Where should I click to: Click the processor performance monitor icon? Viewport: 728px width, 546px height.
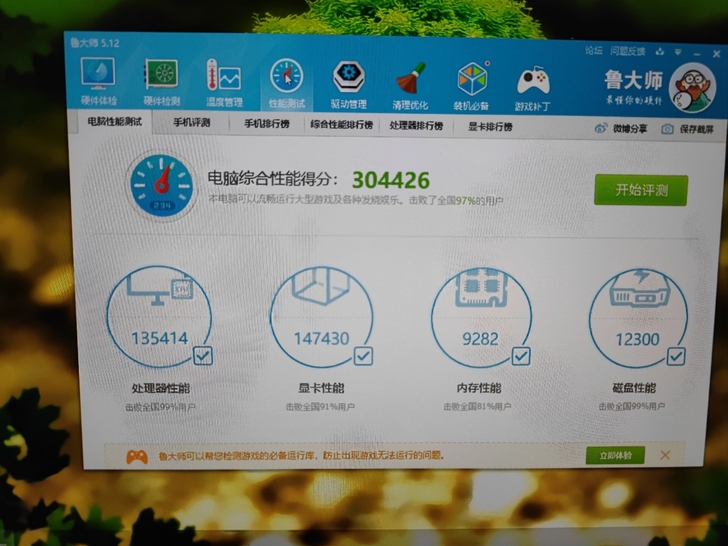(160, 289)
